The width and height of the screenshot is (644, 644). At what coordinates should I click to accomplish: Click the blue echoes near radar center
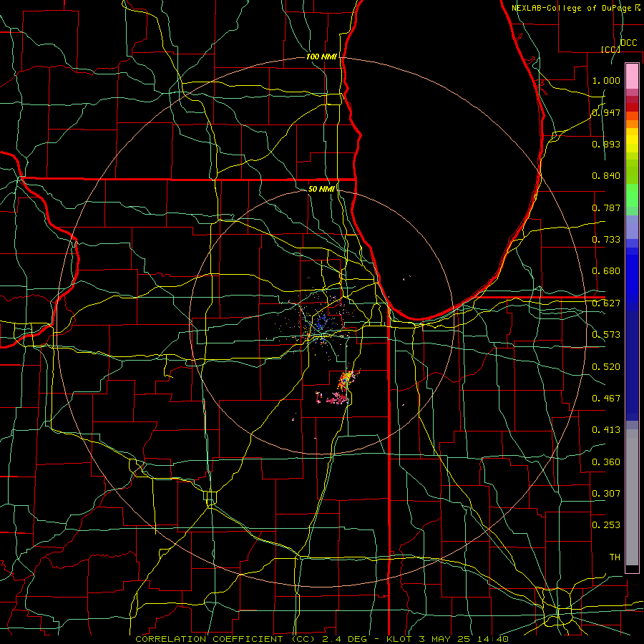(x=321, y=321)
